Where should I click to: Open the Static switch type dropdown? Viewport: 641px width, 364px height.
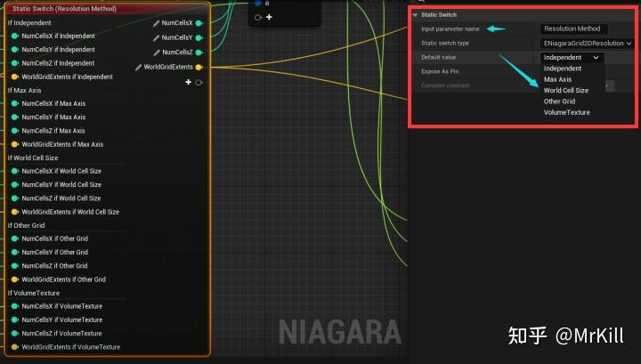[587, 44]
